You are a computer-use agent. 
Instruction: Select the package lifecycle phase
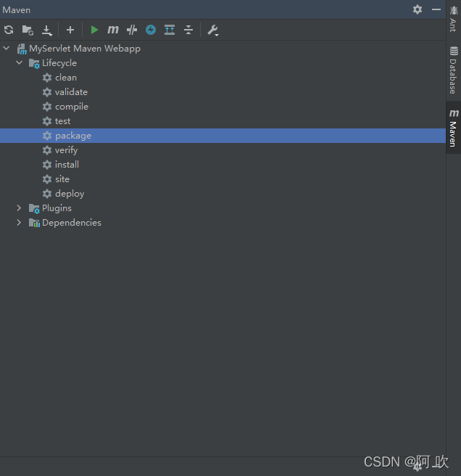tap(223, 136)
